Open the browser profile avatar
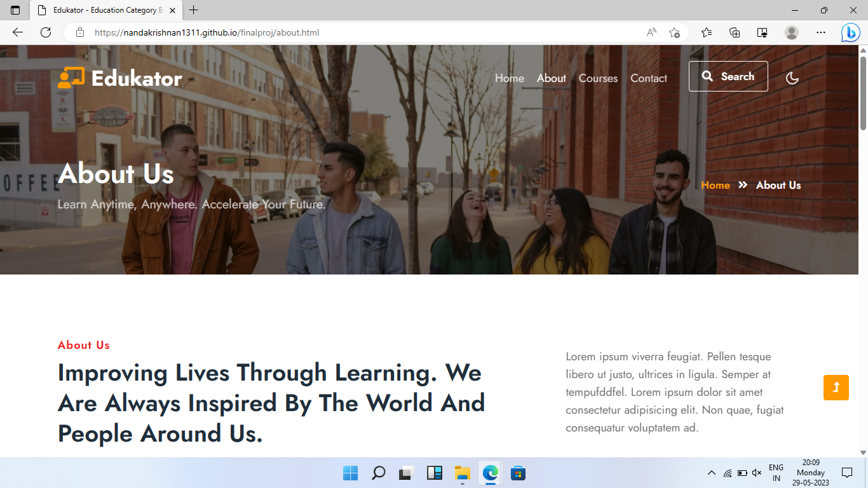 click(792, 32)
